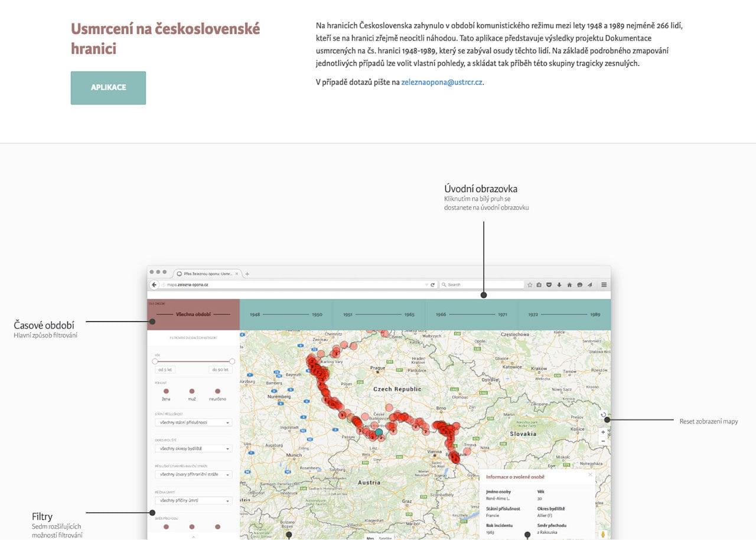This screenshot has height=540, width=756.
Task: Select the 'Všechna období' period tab
Action: 193,314
